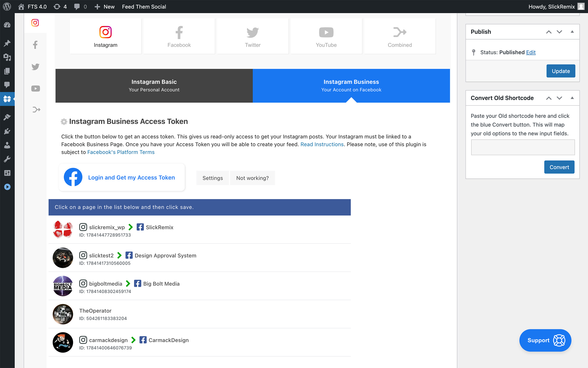588x368 pixels.
Task: Collapse the Convert Old Shortcode panel
Action: pyautogui.click(x=572, y=98)
